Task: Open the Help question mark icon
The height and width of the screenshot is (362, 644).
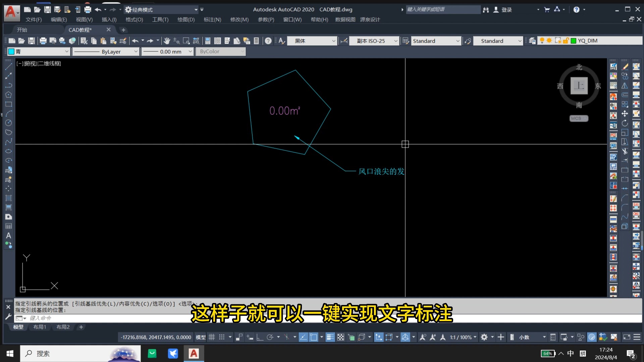Action: 268,41
